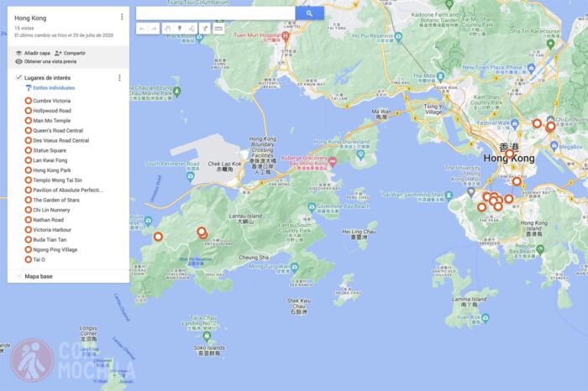Click the 15 vistas view count text
Image resolution: width=588 pixels, height=391 pixels.
(x=24, y=28)
